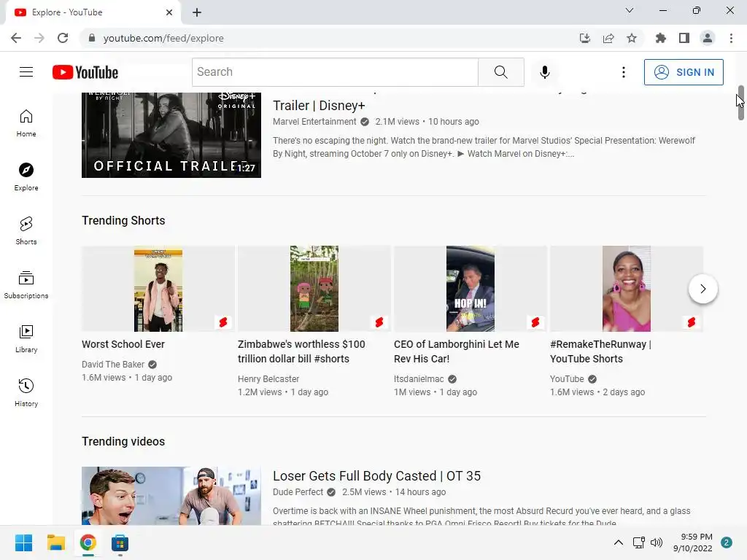Open network icon in system tray
The image size is (747, 560).
pos(638,542)
